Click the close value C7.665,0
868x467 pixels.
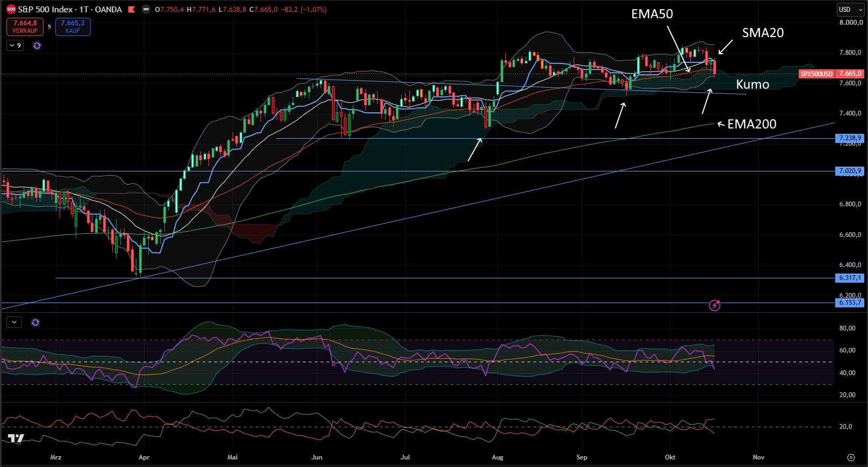263,9
